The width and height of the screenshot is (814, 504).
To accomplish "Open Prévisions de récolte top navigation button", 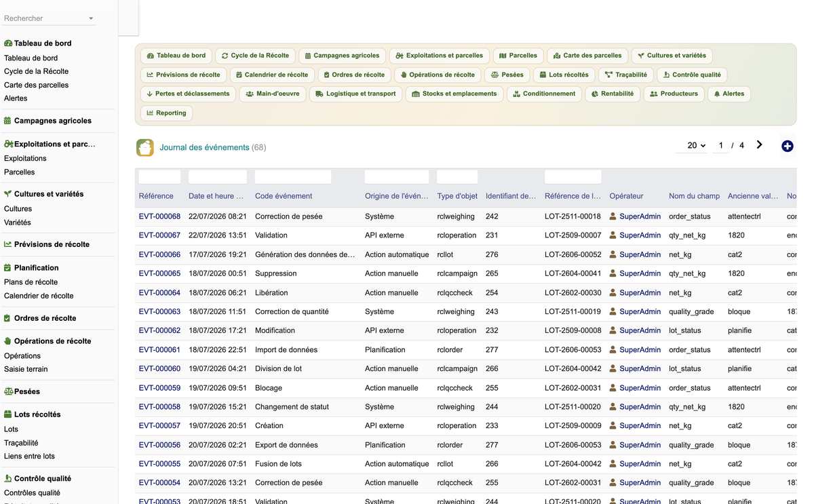I will coord(183,75).
